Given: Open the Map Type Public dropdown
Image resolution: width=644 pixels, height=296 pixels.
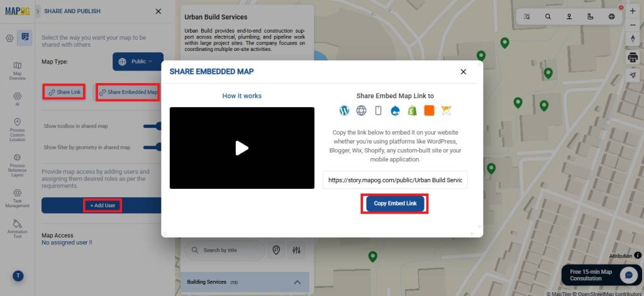Looking at the screenshot, I should tap(138, 62).
